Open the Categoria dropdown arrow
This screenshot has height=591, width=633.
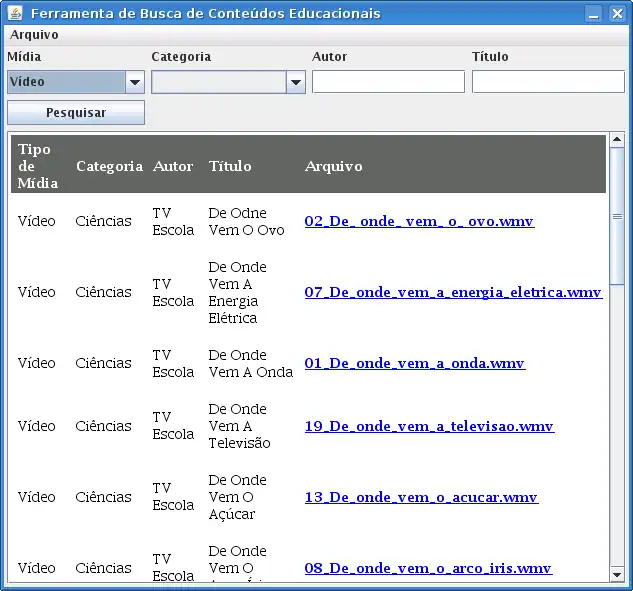point(295,82)
